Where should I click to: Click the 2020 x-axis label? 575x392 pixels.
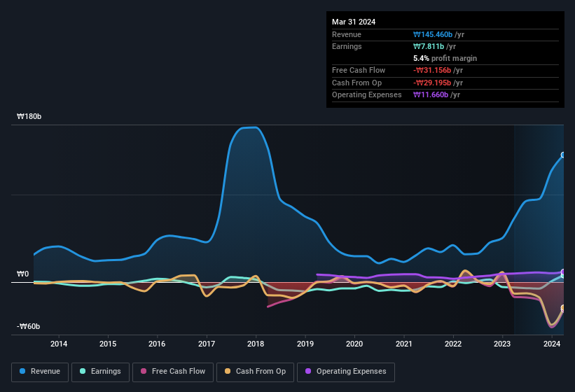[354, 344]
